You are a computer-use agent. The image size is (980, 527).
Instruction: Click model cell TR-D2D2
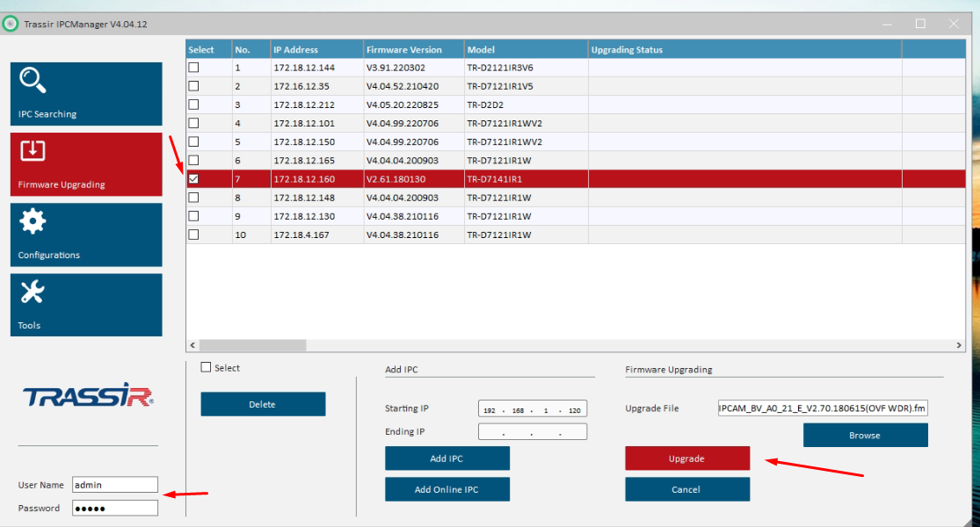tap(526, 105)
